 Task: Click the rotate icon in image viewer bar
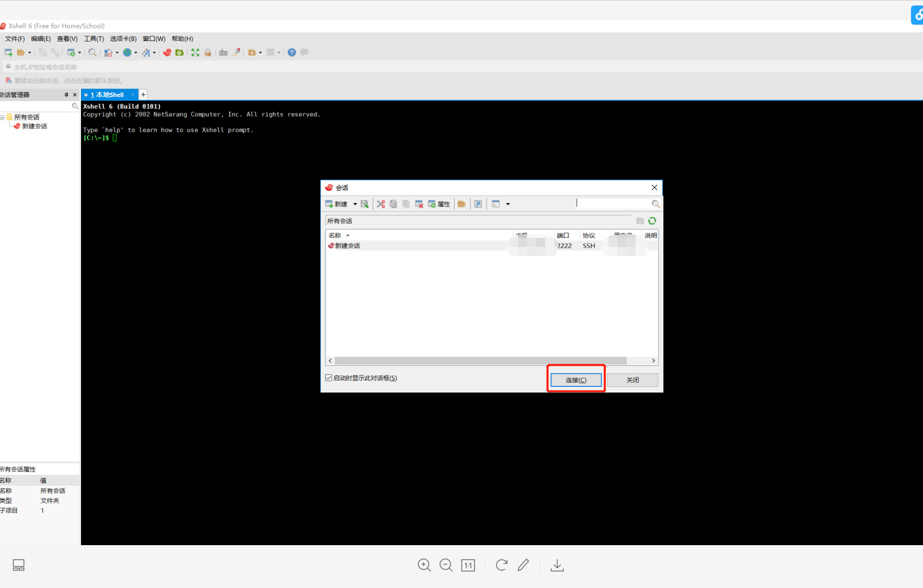(x=502, y=565)
